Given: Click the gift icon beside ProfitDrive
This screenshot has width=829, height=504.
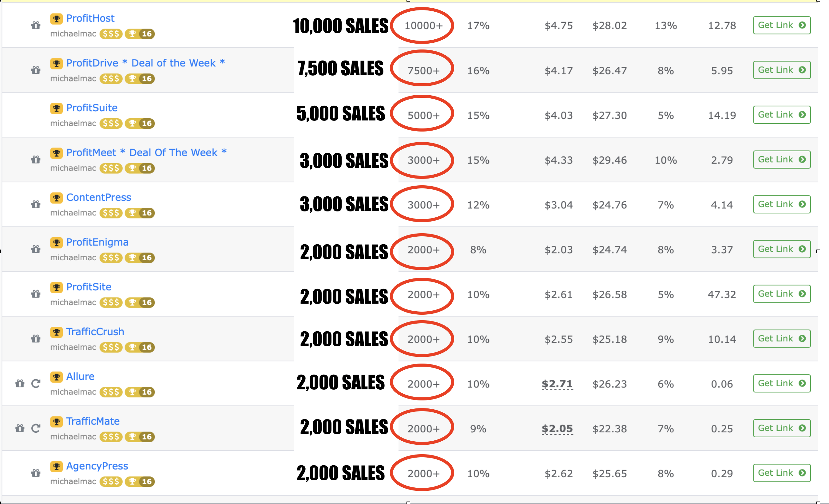Looking at the screenshot, I should (36, 70).
